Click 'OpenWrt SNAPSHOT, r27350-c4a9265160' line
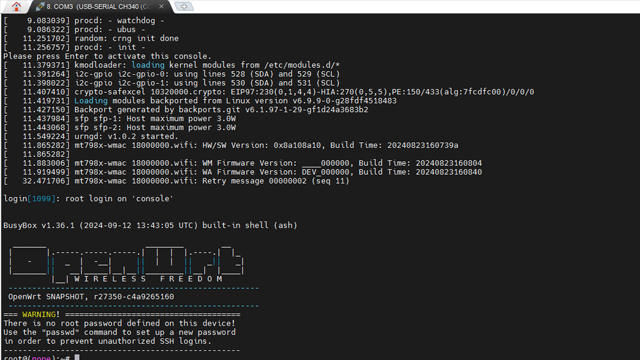The image size is (640, 360). 91,297
